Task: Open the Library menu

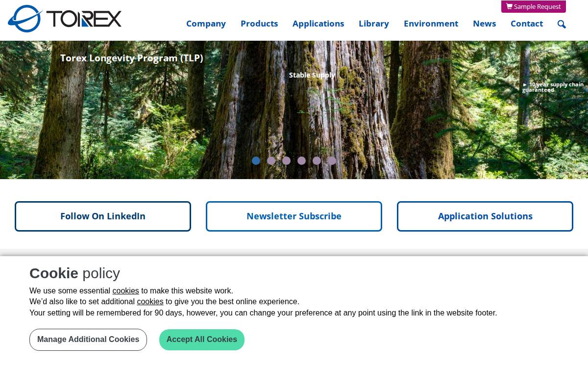Action: click(x=374, y=24)
